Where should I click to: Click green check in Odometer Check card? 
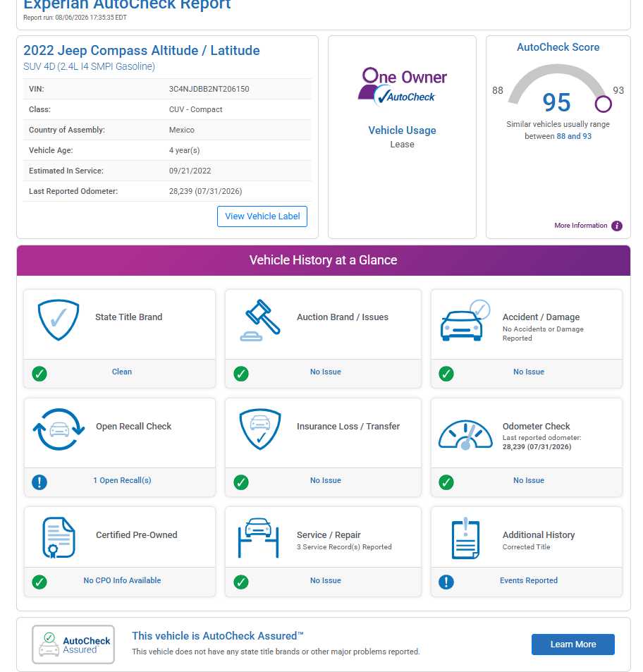(x=446, y=482)
